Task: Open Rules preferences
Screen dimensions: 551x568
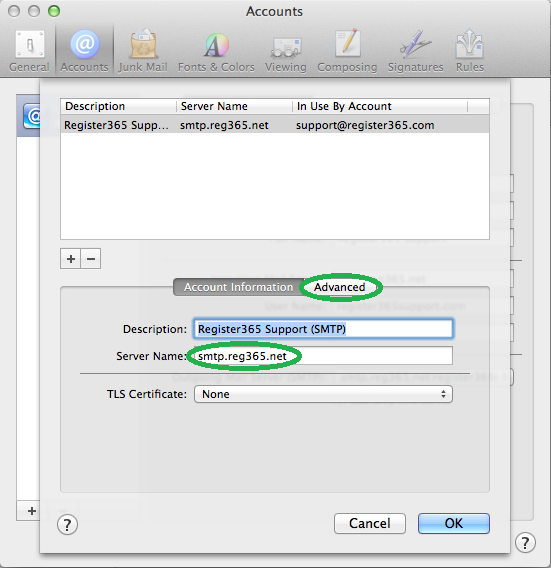Action: tap(469, 51)
